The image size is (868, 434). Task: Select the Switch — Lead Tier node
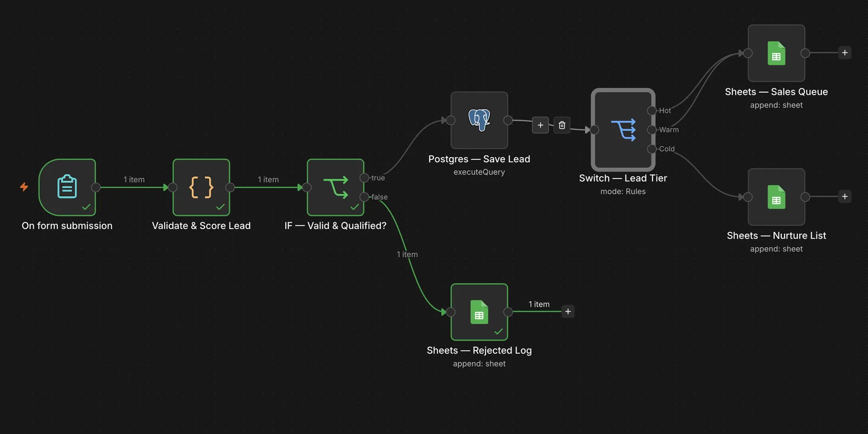pyautogui.click(x=623, y=130)
